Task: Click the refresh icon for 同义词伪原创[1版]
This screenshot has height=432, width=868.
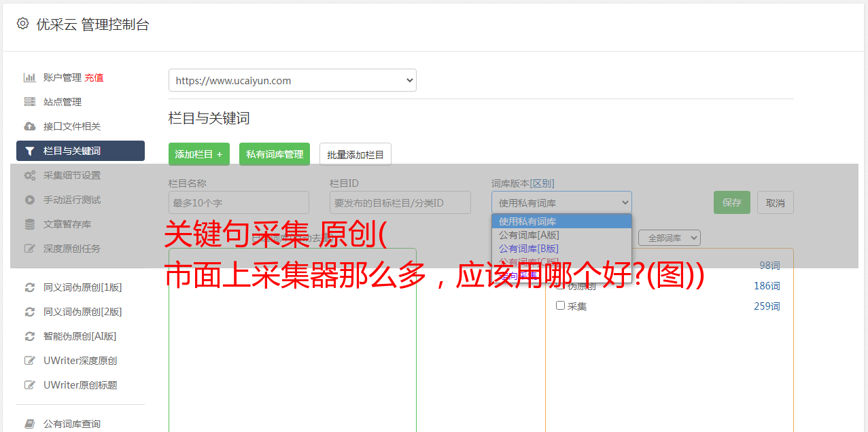Action: tap(30, 287)
